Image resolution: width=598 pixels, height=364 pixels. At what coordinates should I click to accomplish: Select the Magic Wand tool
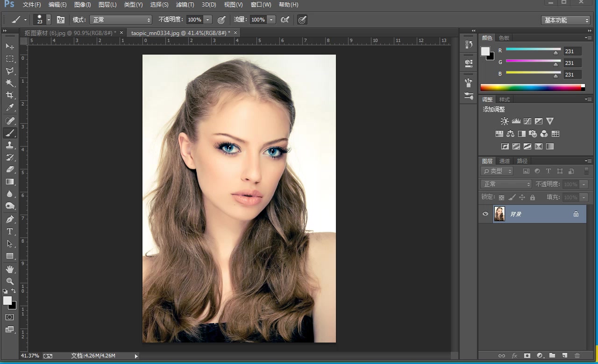[10, 83]
